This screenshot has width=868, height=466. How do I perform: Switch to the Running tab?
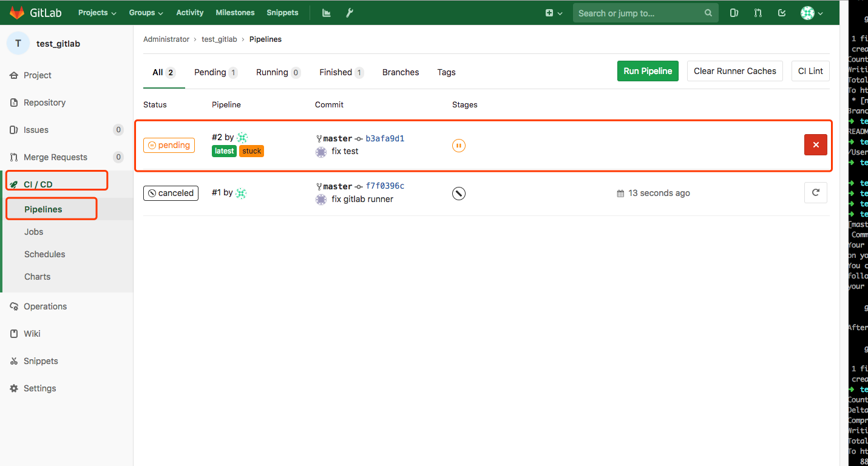coord(279,72)
